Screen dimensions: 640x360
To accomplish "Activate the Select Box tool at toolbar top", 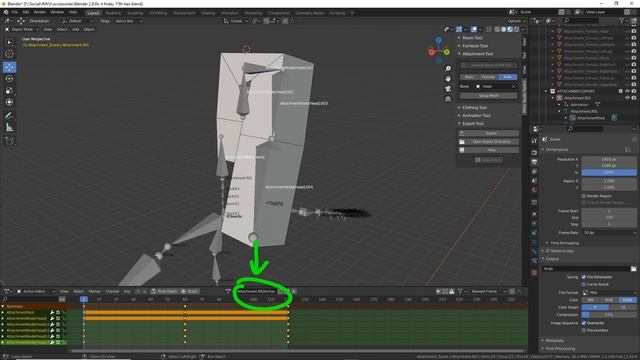I will (9, 42).
